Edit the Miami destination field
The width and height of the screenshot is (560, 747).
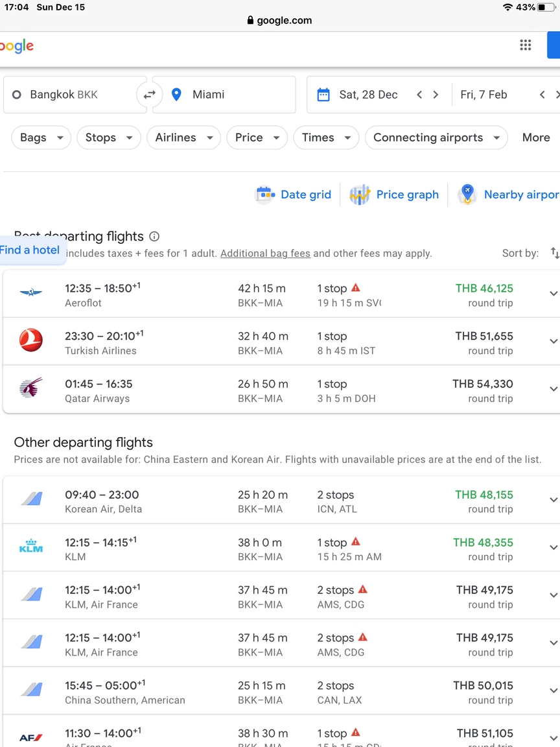coord(224,95)
